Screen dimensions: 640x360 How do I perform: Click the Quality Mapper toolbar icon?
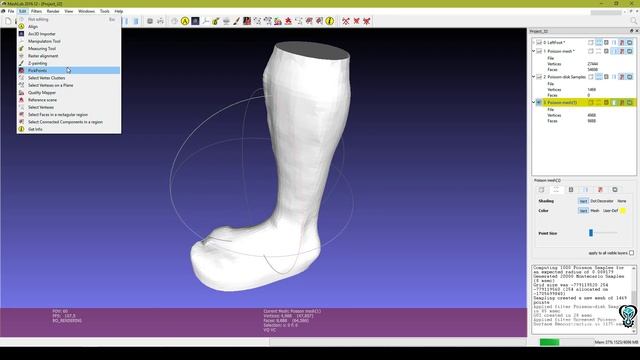278,21
